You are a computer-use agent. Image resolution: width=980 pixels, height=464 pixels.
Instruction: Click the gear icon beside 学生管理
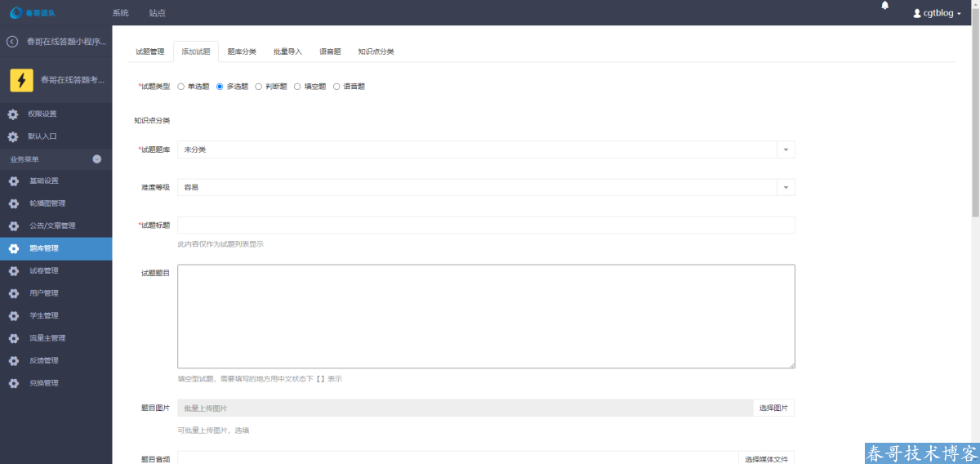point(13,315)
